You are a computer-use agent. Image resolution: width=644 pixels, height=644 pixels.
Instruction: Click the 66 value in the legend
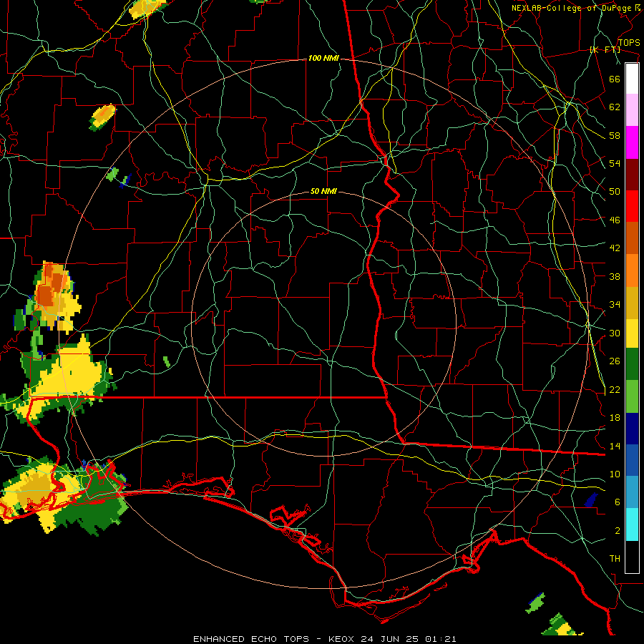pyautogui.click(x=615, y=79)
